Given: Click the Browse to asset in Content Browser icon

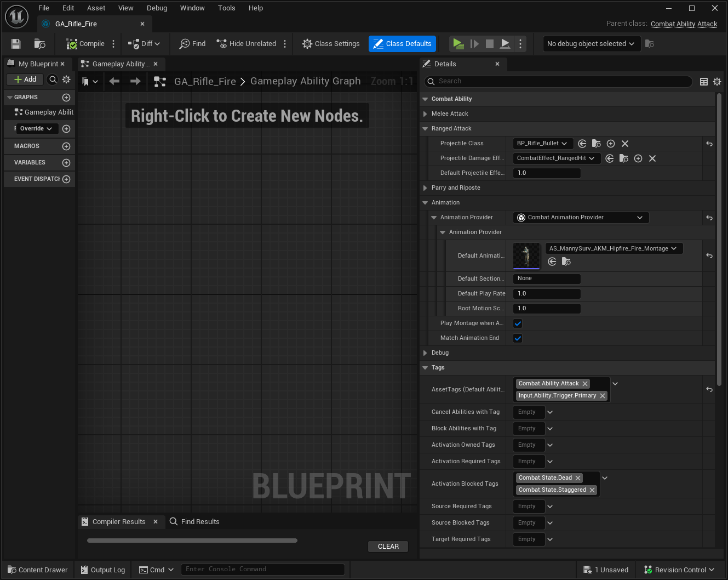Looking at the screenshot, I should (39, 44).
